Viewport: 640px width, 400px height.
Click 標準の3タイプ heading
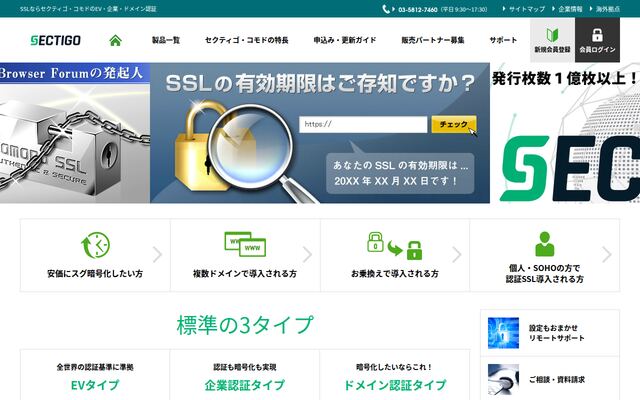245,325
